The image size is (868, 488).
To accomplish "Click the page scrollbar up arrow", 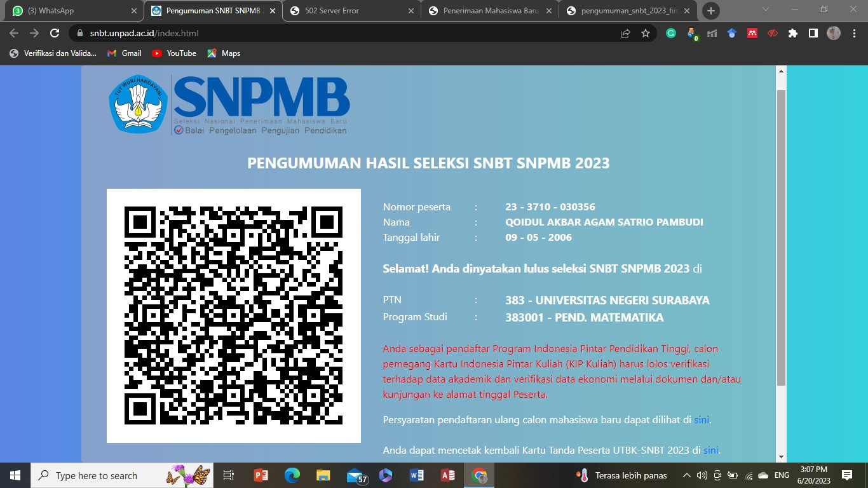I will click(x=782, y=71).
